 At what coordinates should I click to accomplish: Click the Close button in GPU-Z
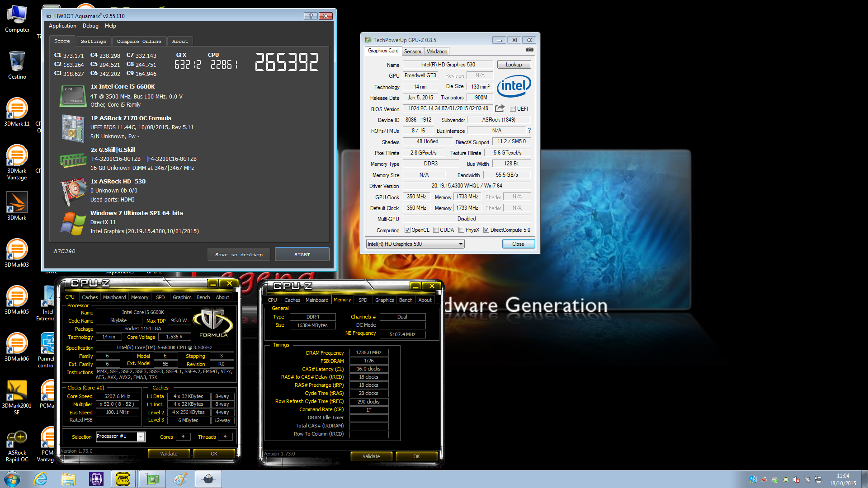pos(519,244)
